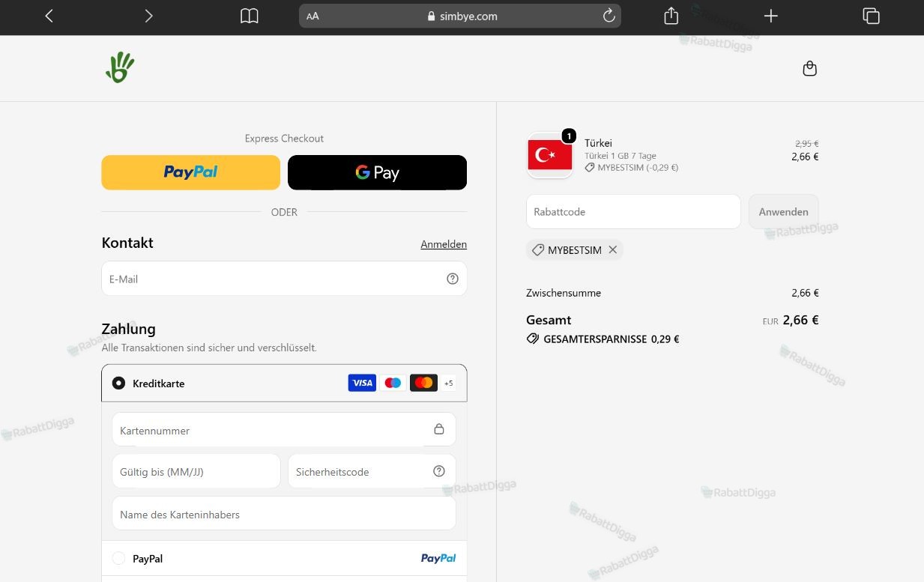Click the Anmelden link
Screen dimensions: 924x582
coord(444,244)
